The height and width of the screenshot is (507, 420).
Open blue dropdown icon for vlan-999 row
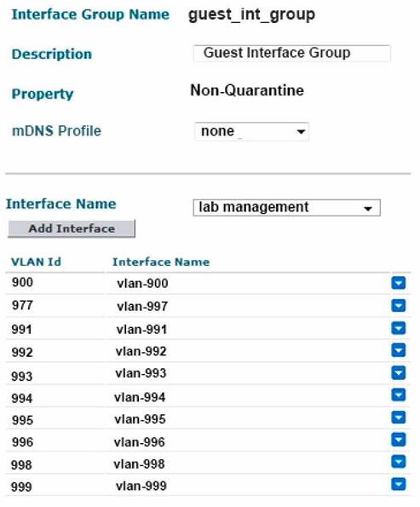[399, 484]
